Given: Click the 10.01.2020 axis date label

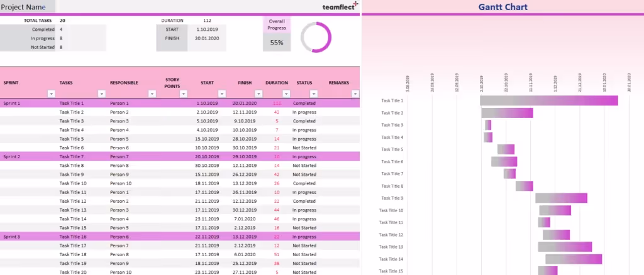Looking at the screenshot, I should (604, 82).
